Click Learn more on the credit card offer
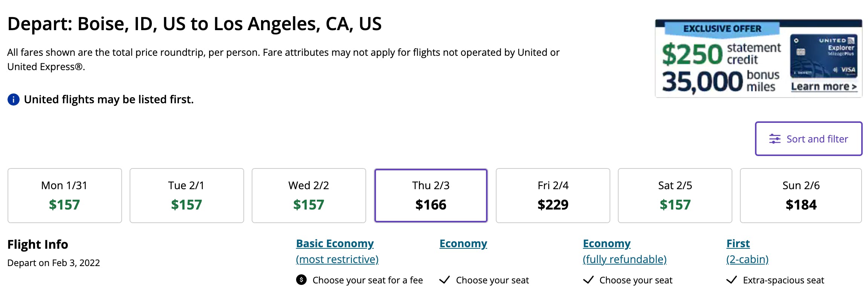This screenshot has width=868, height=303. 824,87
